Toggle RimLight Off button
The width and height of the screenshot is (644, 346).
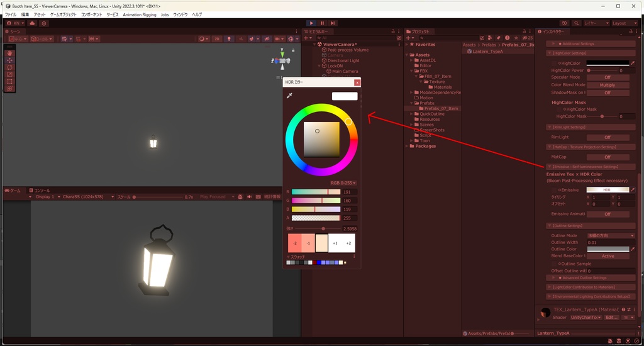[x=608, y=137]
